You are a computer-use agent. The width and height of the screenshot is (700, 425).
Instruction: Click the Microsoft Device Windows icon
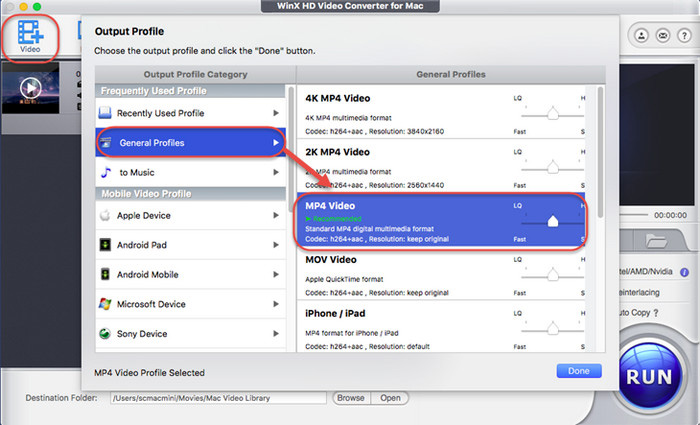tap(105, 304)
